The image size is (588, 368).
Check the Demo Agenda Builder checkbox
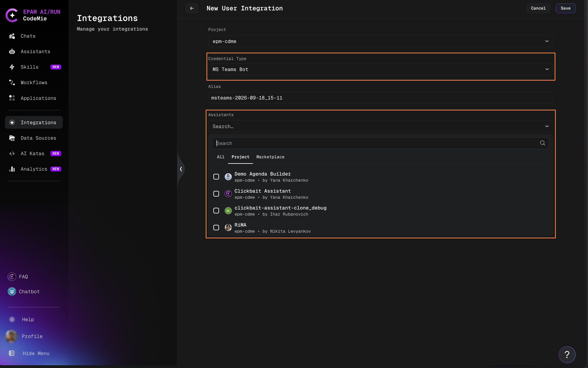(x=216, y=177)
